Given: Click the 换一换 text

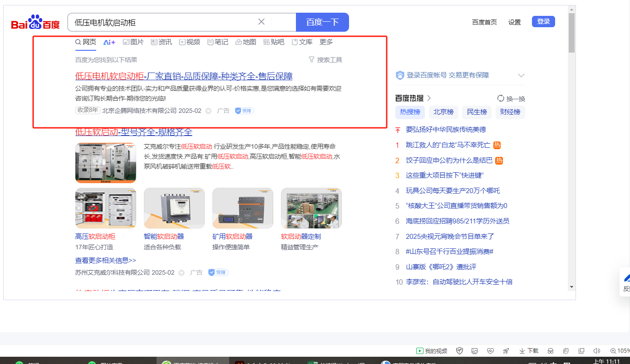Looking at the screenshot, I should [516, 98].
